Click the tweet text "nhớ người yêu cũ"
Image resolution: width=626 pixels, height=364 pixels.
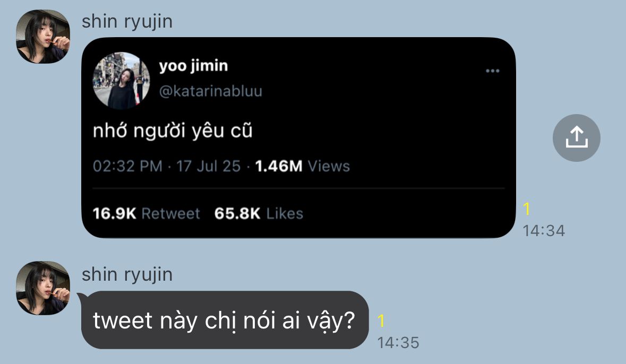pyautogui.click(x=173, y=131)
